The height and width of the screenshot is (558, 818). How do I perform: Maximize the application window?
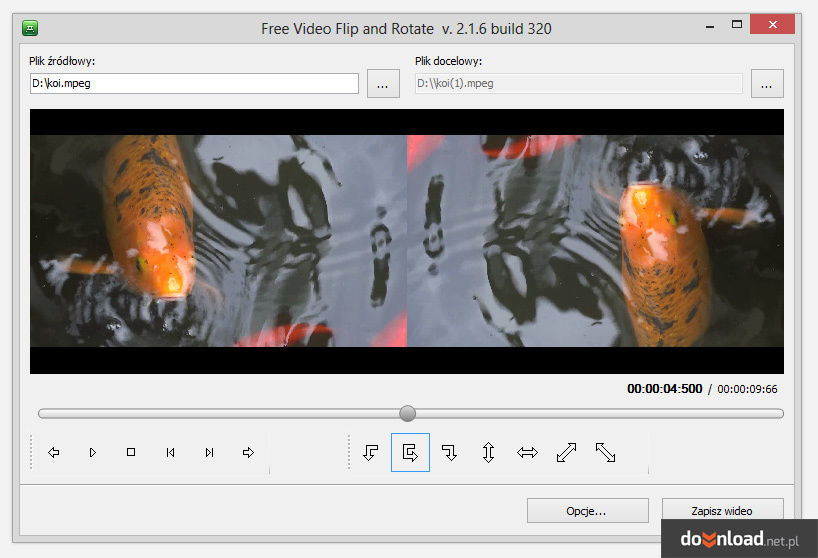737,25
